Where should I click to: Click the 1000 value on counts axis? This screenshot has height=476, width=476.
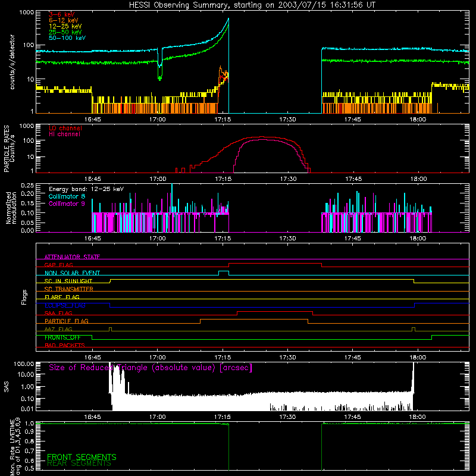click(x=27, y=12)
